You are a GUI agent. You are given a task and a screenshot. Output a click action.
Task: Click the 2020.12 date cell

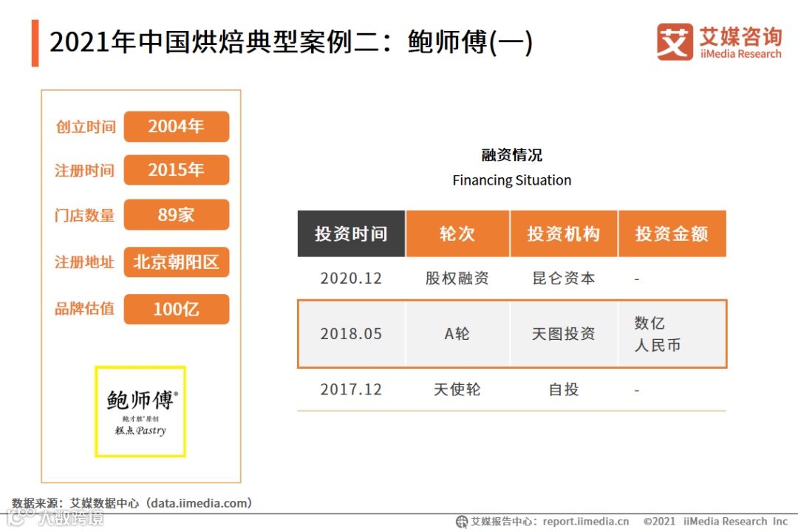pyautogui.click(x=351, y=279)
